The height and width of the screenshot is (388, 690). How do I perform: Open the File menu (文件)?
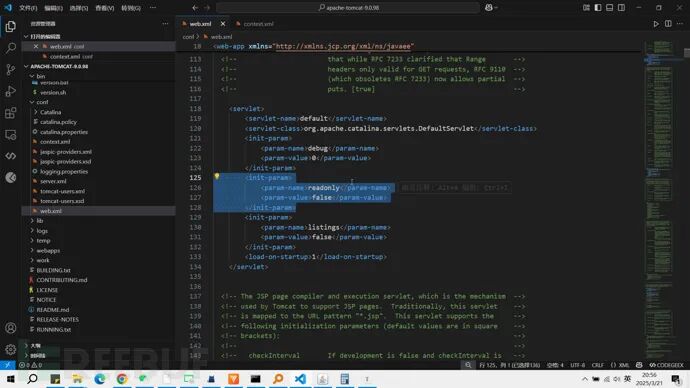(x=28, y=8)
